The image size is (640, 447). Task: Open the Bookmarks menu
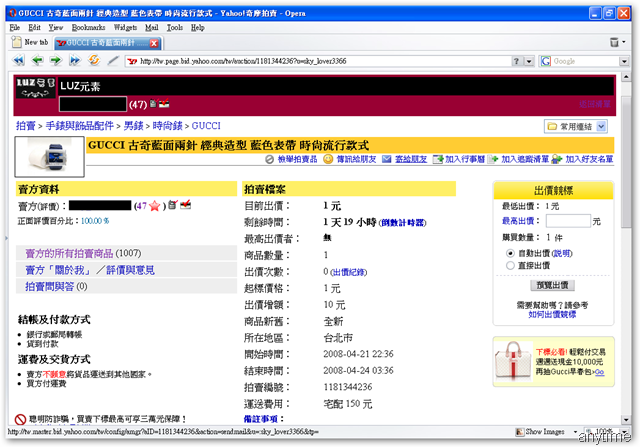tap(88, 27)
